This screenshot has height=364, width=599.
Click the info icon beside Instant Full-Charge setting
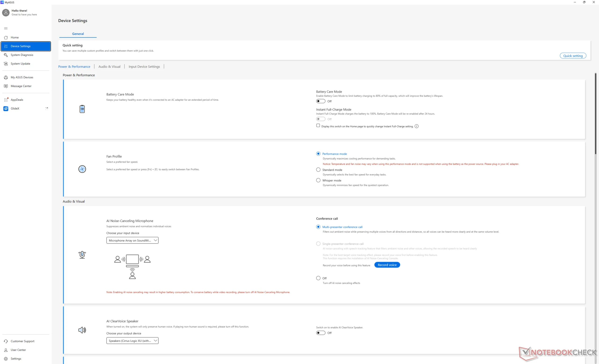416,126
